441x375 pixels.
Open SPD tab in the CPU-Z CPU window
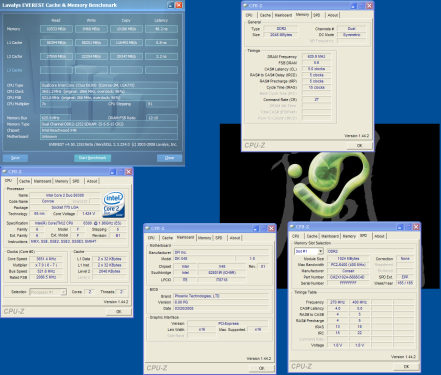pos(76,181)
